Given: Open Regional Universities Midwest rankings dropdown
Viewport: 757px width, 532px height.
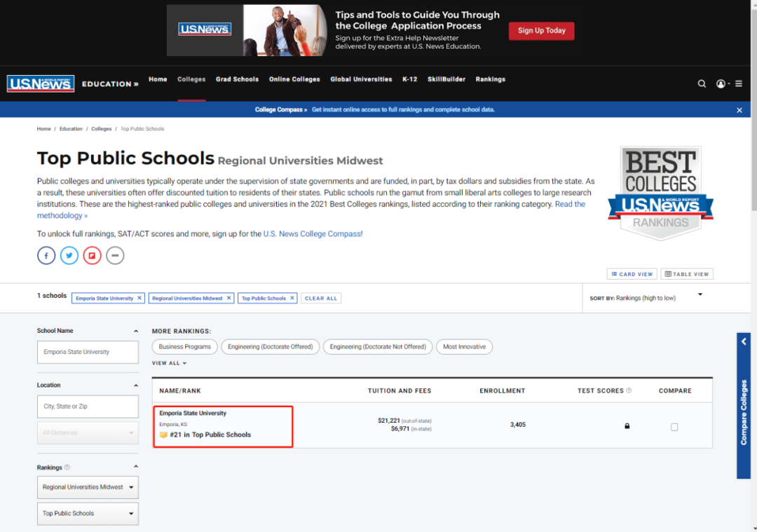Looking at the screenshot, I should [88, 487].
